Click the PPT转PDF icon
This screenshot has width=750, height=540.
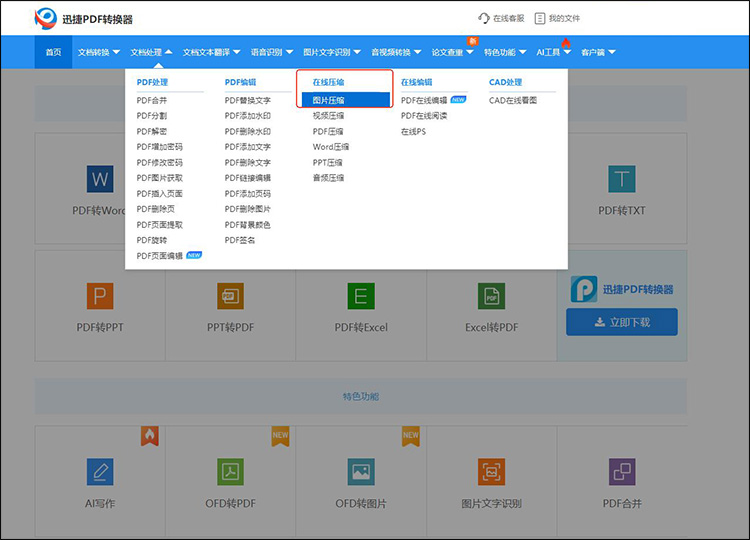(230, 296)
